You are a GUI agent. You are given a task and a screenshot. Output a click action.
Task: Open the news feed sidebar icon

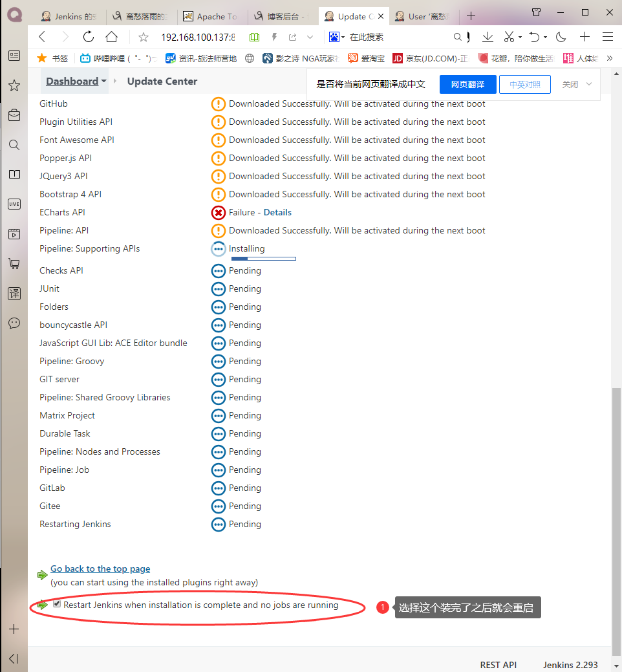click(14, 56)
